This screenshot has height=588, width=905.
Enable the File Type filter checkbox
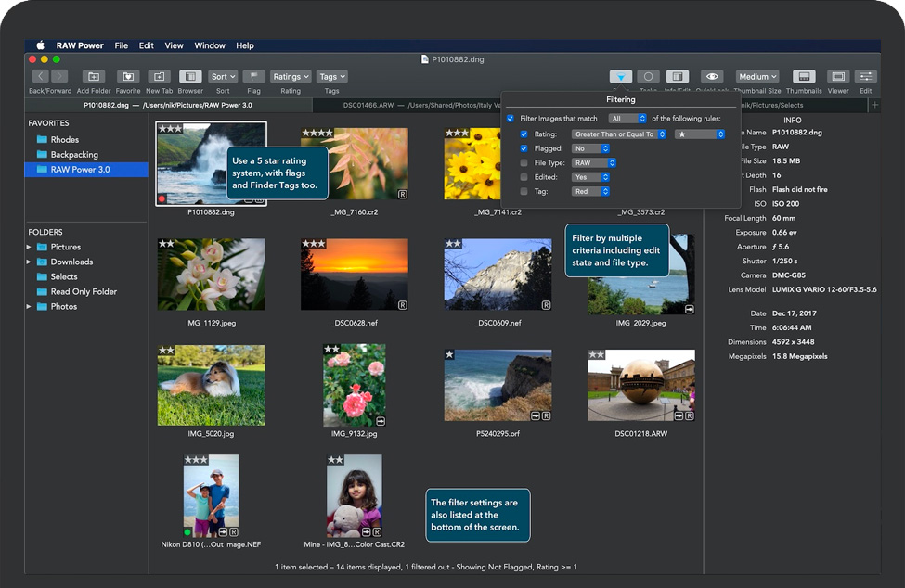click(524, 163)
